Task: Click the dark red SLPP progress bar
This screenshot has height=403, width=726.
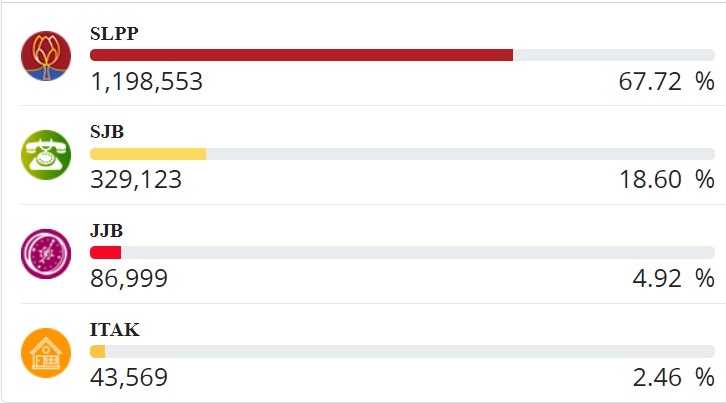Action: click(301, 55)
